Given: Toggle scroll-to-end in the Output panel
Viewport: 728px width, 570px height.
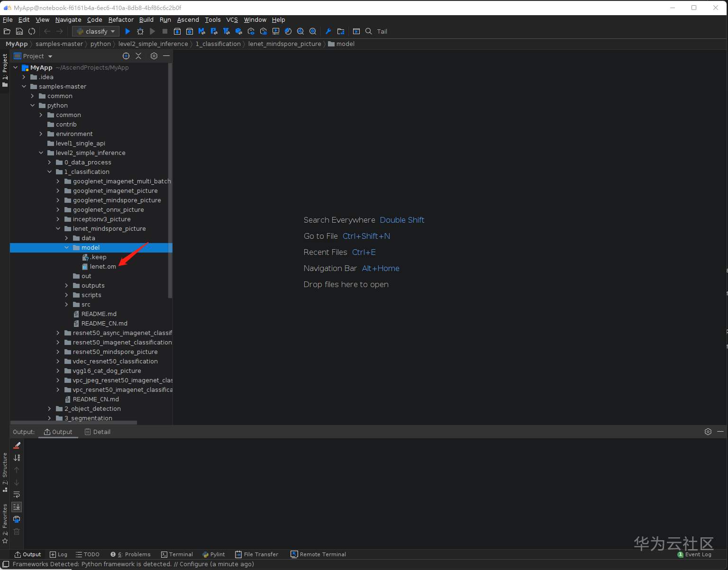Looking at the screenshot, I should pyautogui.click(x=17, y=507).
